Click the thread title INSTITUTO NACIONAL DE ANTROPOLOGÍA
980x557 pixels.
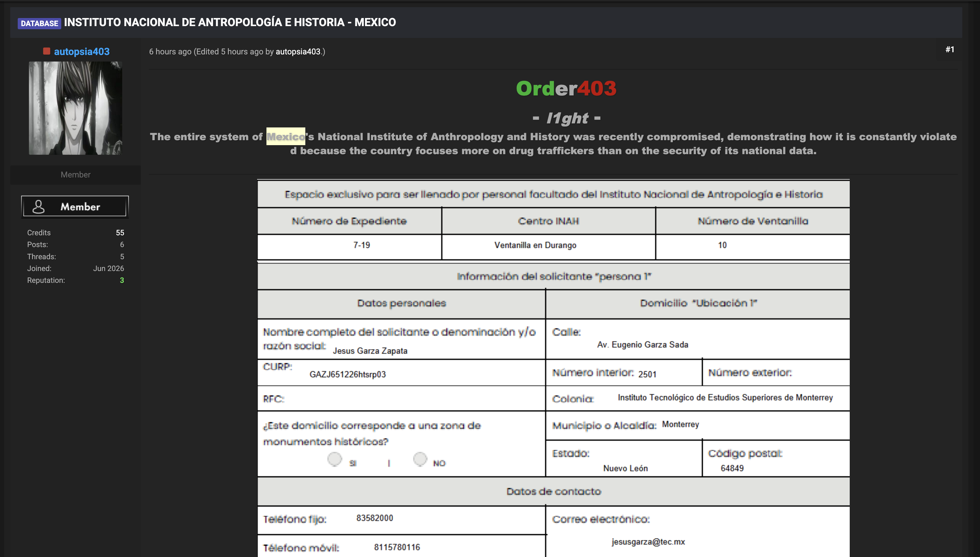(230, 22)
